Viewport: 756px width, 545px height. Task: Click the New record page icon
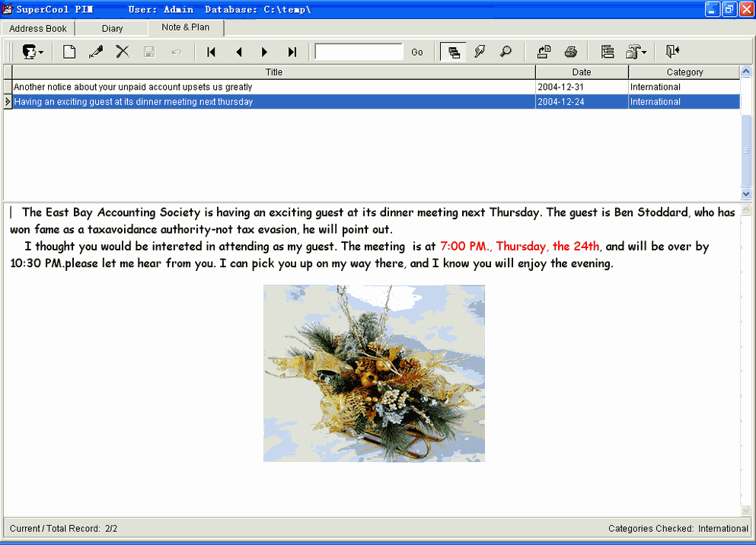(69, 52)
